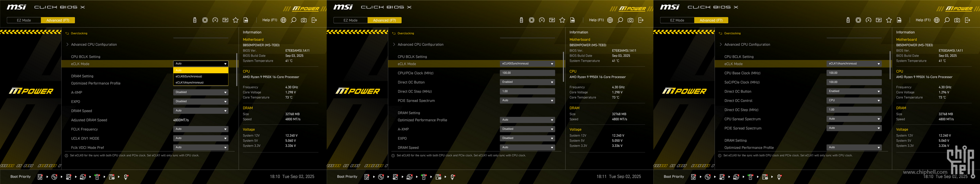
Task: Select first hard disk boot icon in right screen
Action: coord(693,177)
